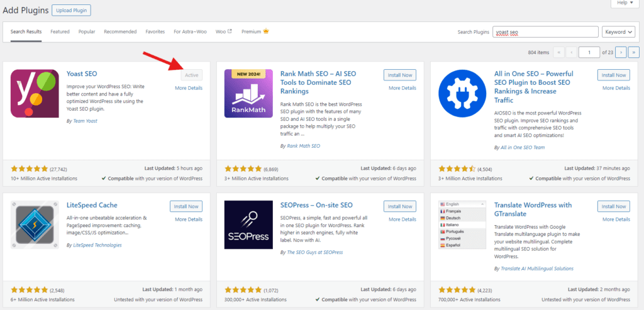Click the SEOPress – On-site SEO title
The width and height of the screenshot is (644, 310).
(x=316, y=205)
